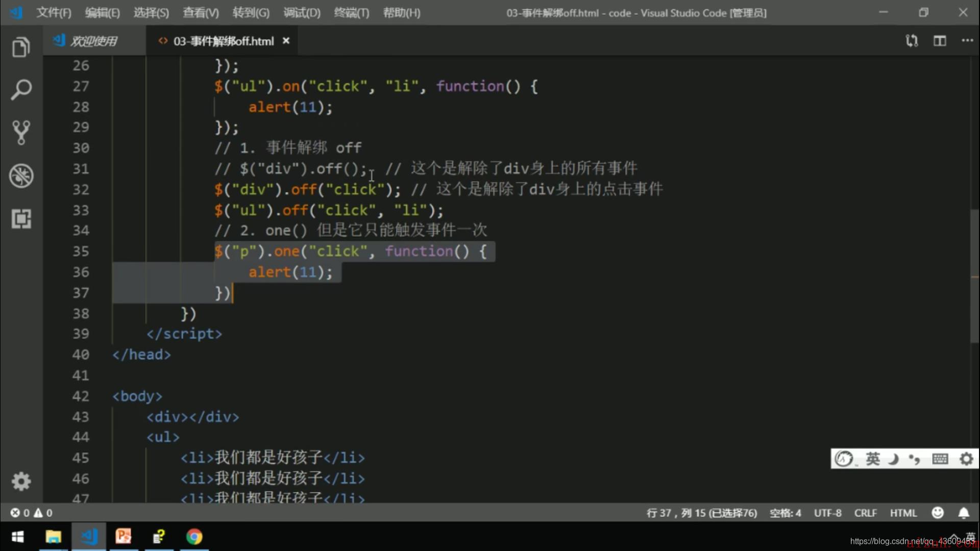Image resolution: width=980 pixels, height=551 pixels.
Task: Click line number 42 in the gutter
Action: [81, 396]
